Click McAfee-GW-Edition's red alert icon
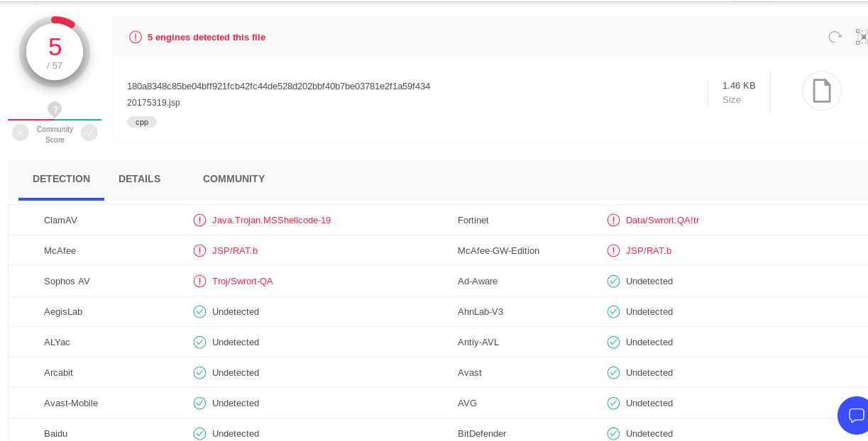 [613, 251]
